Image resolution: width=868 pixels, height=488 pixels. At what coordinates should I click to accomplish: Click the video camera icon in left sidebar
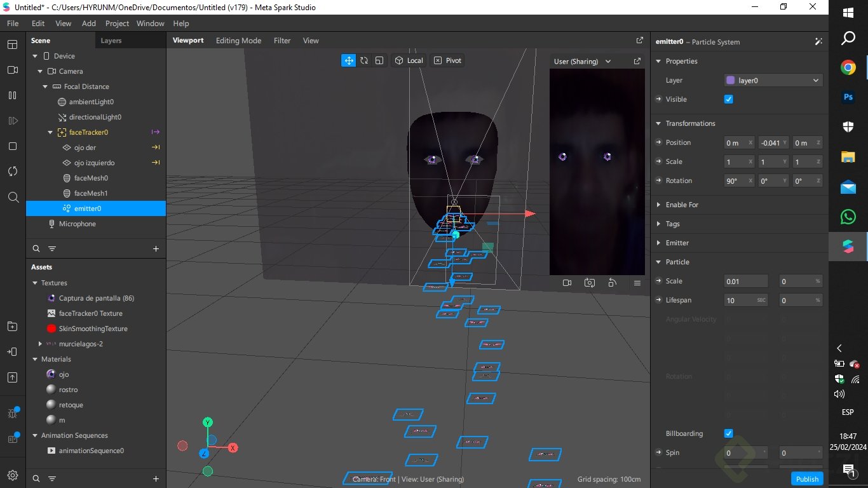point(13,70)
